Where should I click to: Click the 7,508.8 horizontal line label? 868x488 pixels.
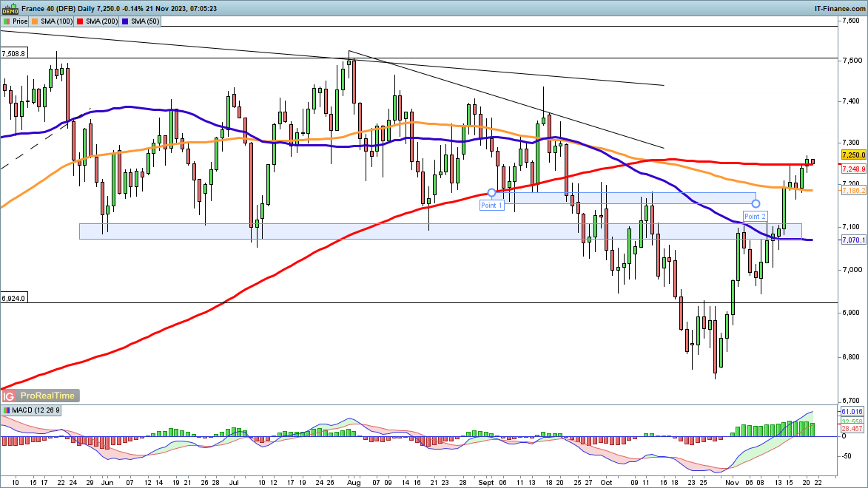[14, 54]
